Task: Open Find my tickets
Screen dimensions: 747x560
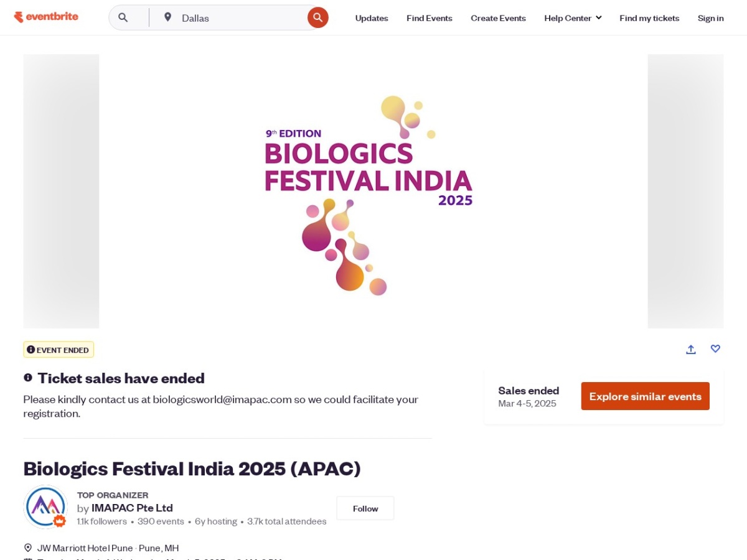Action: click(x=649, y=18)
